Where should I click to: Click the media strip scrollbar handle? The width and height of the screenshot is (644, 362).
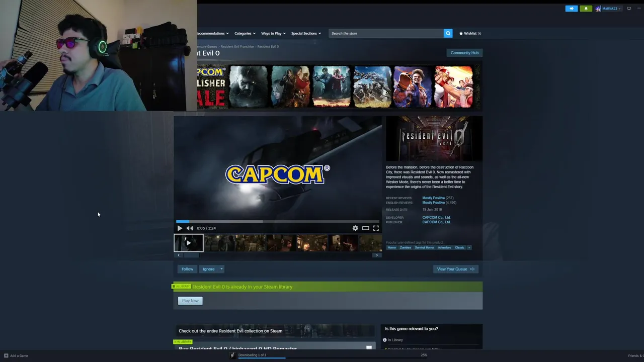click(191, 255)
